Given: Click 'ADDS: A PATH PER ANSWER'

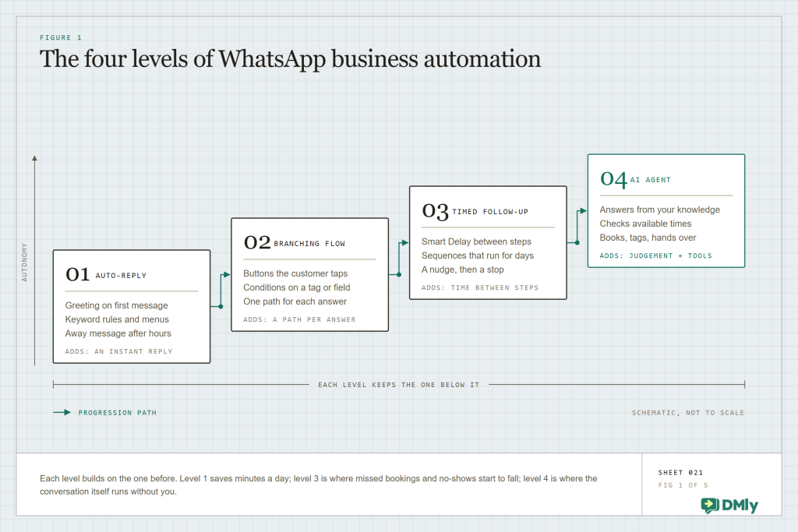Looking at the screenshot, I should point(300,319).
